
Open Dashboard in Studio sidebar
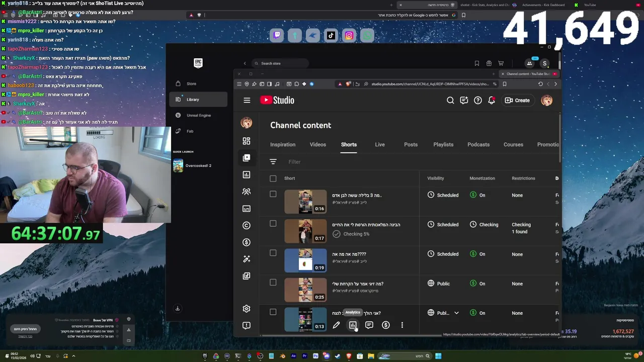click(x=247, y=141)
